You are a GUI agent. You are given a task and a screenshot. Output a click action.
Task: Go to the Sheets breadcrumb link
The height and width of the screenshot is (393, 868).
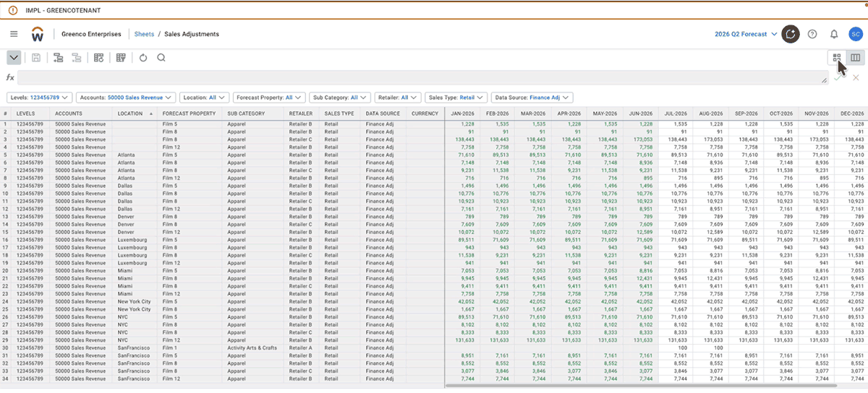(x=144, y=34)
